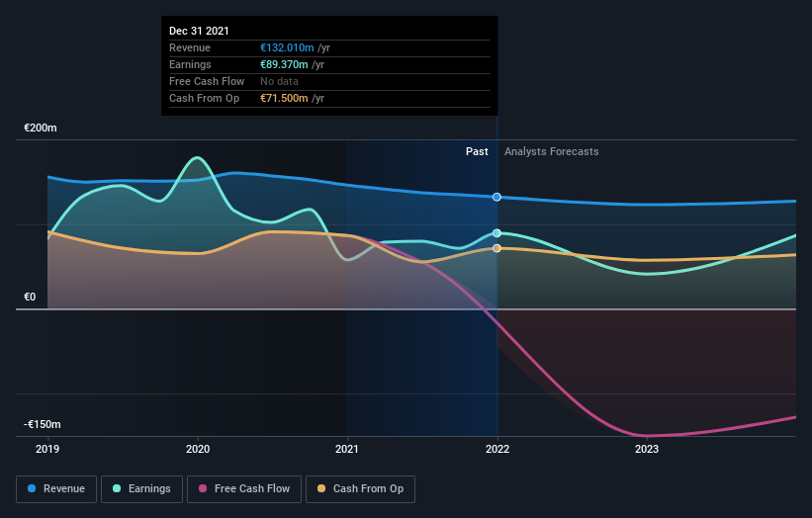
Task: Select the orange Cash From Op marker
Action: (x=496, y=248)
